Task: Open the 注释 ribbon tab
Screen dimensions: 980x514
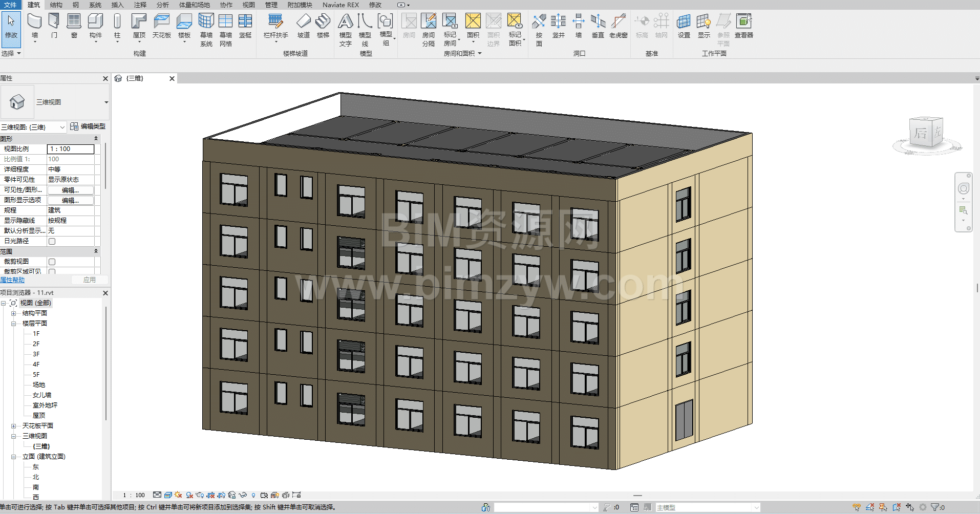Action: pos(140,5)
